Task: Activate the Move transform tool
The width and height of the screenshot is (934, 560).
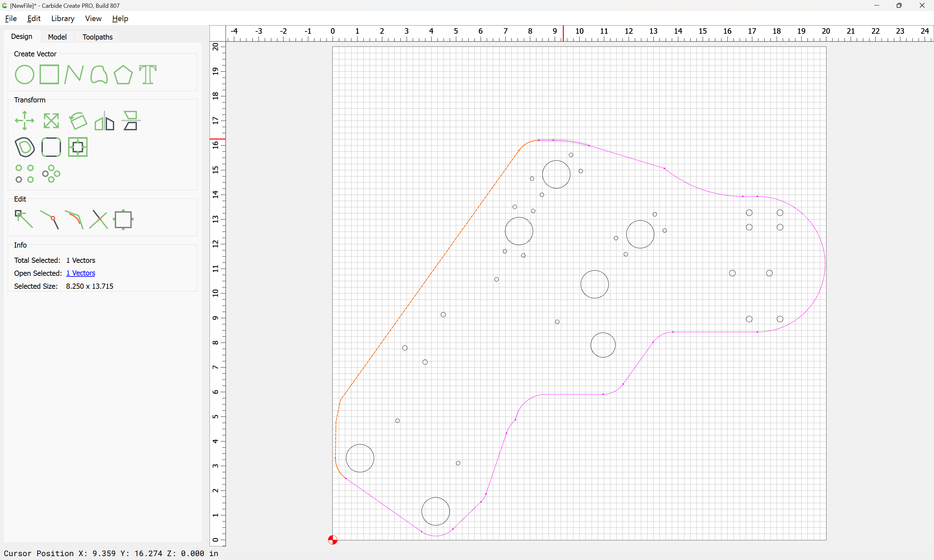Action: (25, 121)
